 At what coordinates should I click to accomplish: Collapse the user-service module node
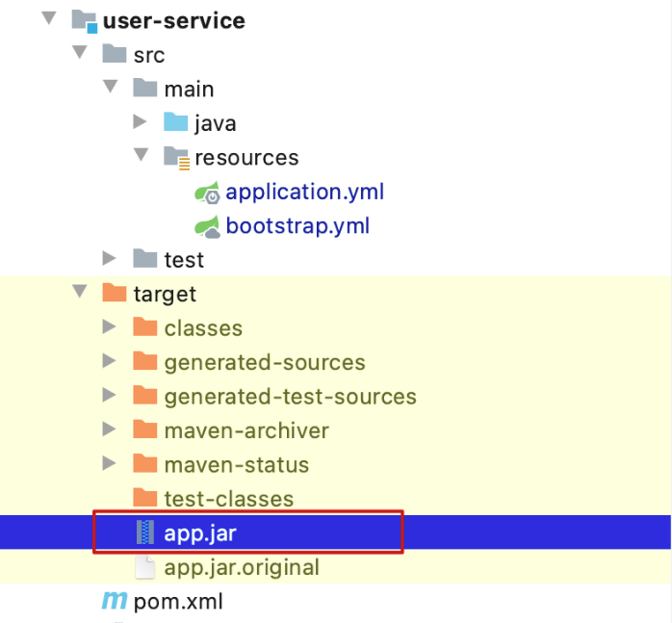(49, 18)
